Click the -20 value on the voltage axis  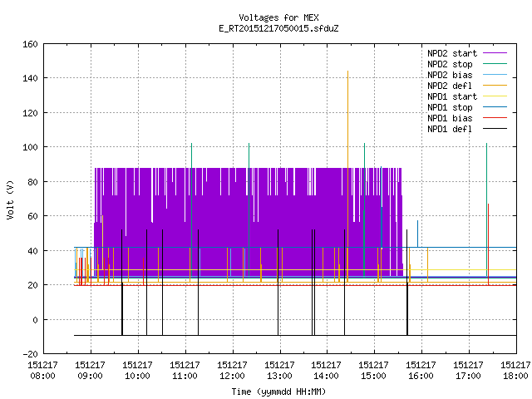30,354
